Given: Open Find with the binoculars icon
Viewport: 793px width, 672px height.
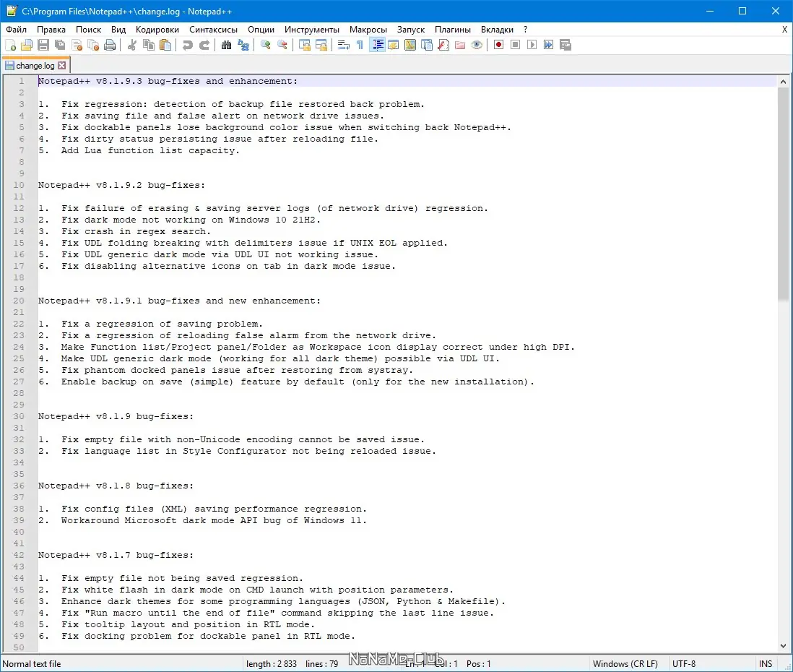Looking at the screenshot, I should [x=227, y=45].
